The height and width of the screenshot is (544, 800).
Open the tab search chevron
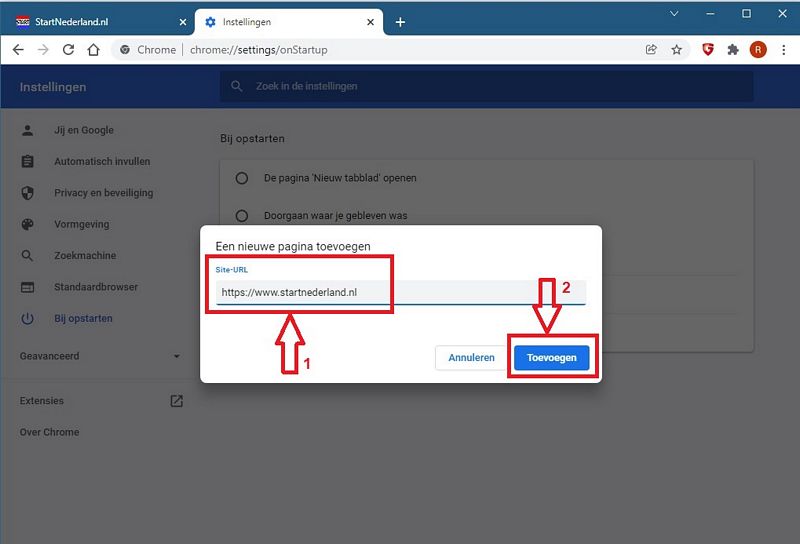674,14
